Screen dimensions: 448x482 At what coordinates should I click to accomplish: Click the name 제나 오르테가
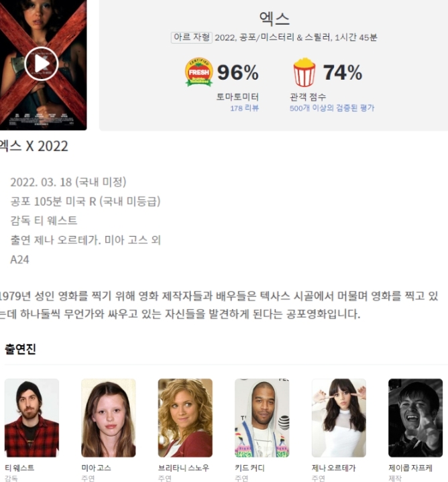pos(333,468)
